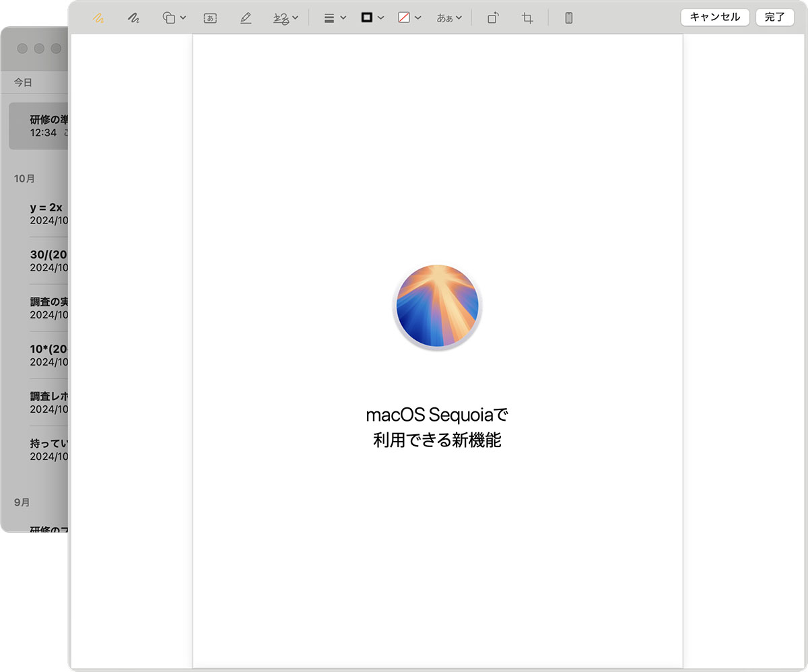The image size is (808, 672).
Task: Click the 今日 section header in Notes
Action: (x=23, y=83)
